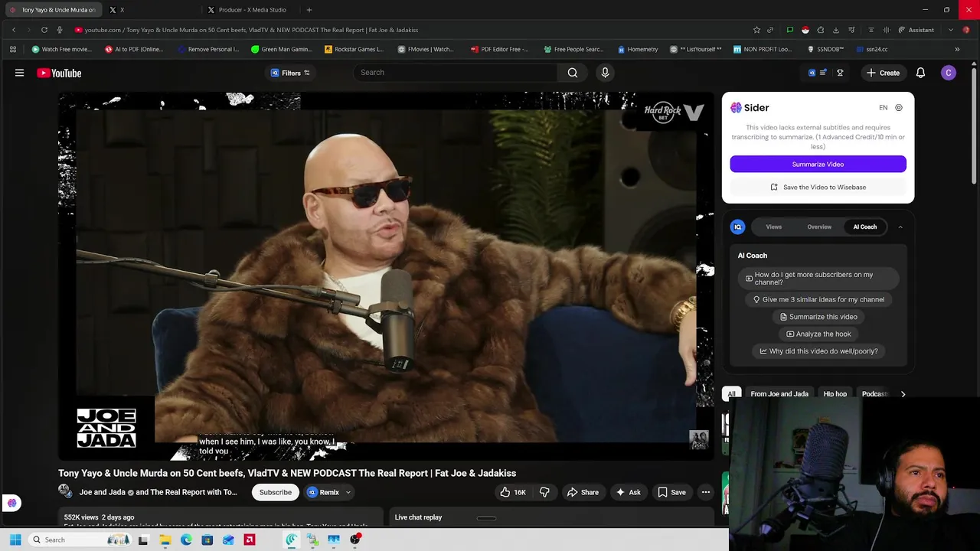
Task: Ask why this video did well or poorly
Action: [818, 351]
